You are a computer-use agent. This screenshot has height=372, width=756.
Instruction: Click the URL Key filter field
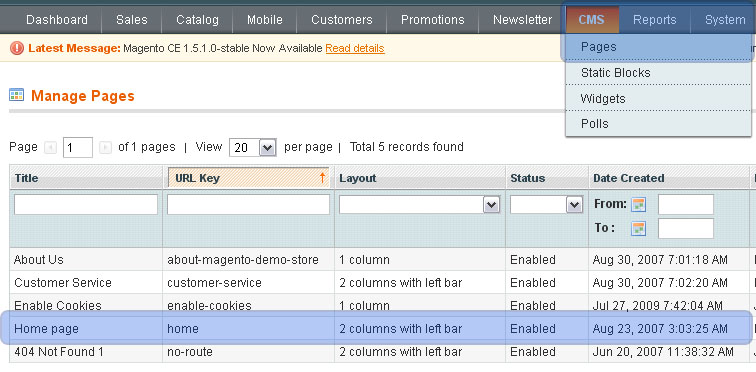coord(248,205)
